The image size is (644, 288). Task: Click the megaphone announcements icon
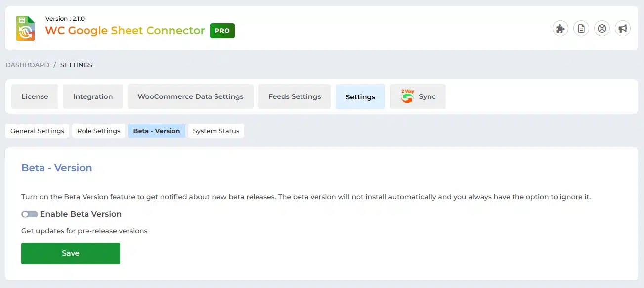[x=622, y=29]
